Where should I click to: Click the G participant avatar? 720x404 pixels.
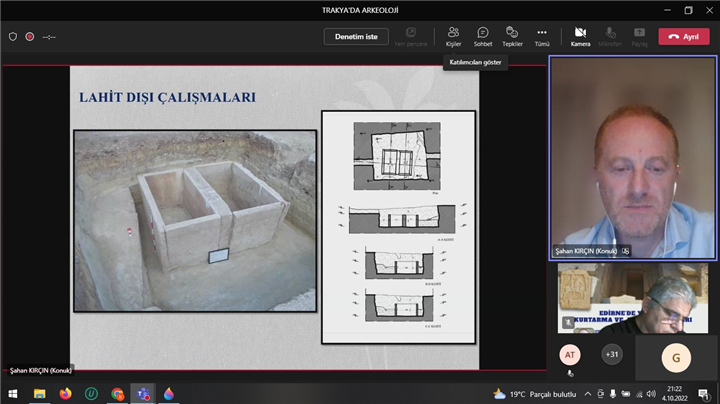(x=676, y=358)
